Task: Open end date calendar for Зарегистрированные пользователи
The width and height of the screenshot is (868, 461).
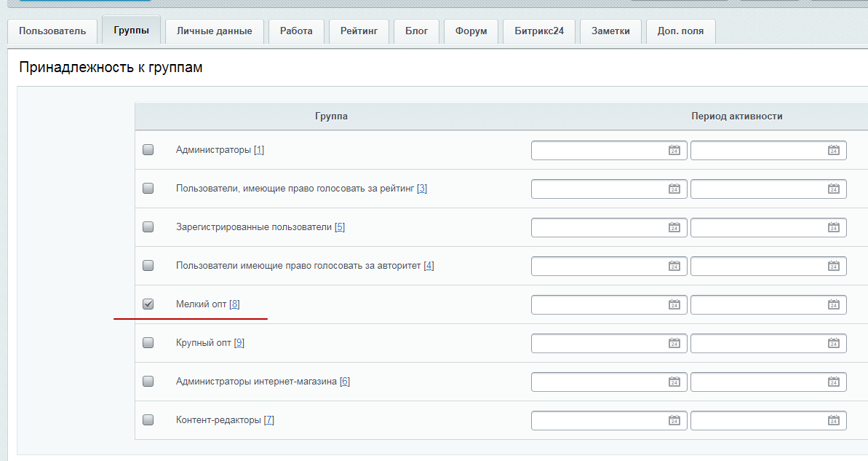Action: pyautogui.click(x=833, y=227)
